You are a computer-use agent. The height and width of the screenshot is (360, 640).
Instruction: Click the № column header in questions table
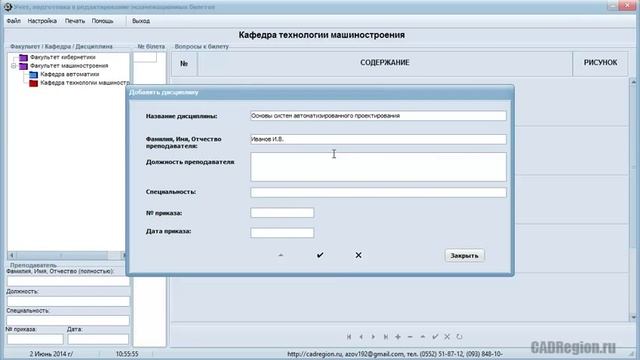(x=184, y=63)
